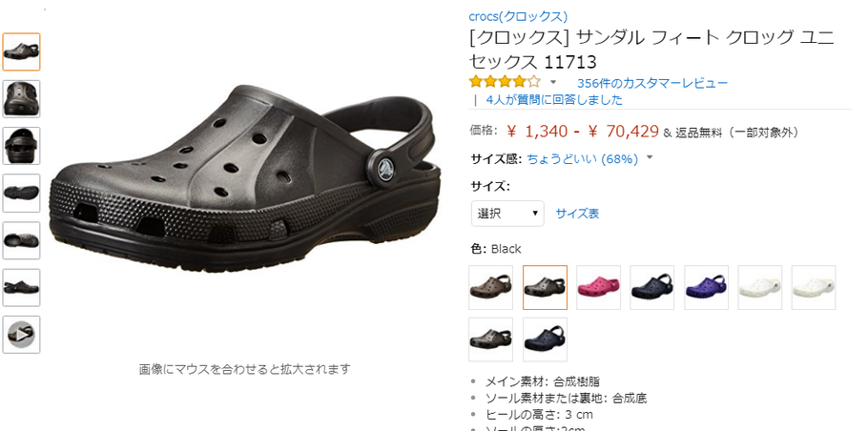This screenshot has height=431, width=868.
Task: Open the 4人が質問に回答しました link
Action: click(554, 100)
